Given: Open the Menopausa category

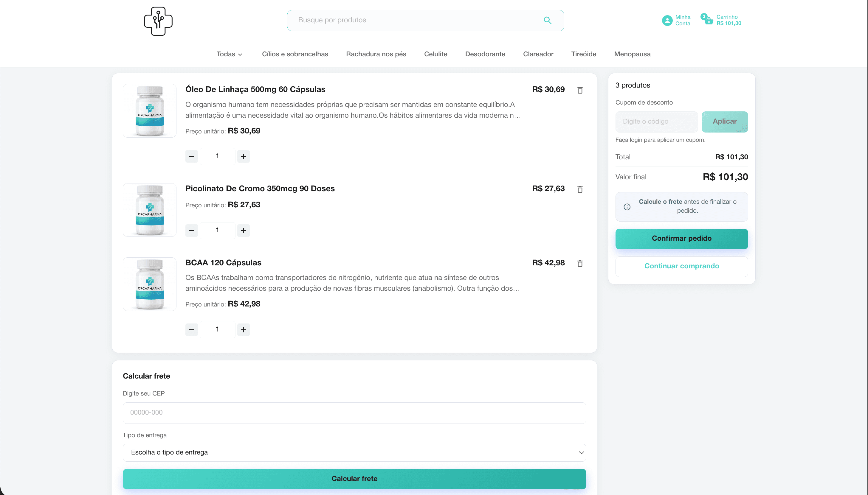Looking at the screenshot, I should pos(632,54).
